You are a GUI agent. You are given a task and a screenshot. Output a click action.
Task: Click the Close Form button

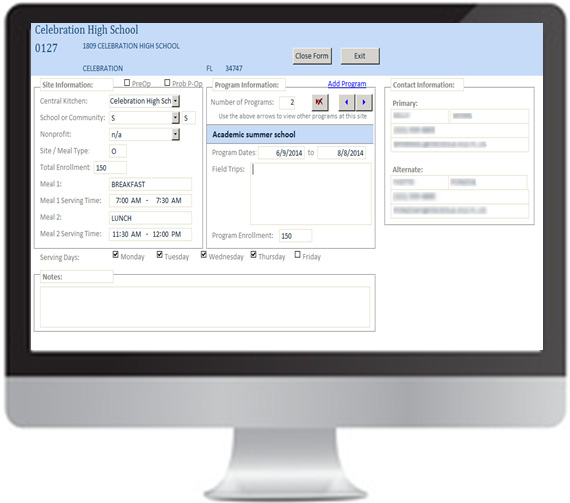coord(312,56)
